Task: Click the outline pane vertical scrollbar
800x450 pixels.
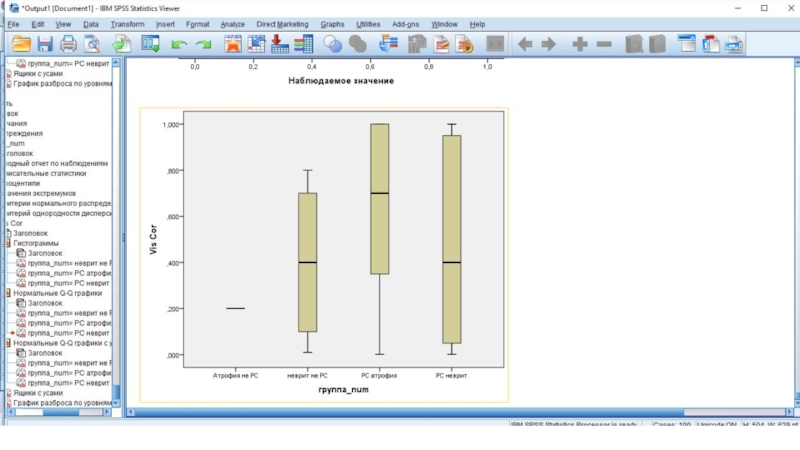Action: [x=116, y=230]
